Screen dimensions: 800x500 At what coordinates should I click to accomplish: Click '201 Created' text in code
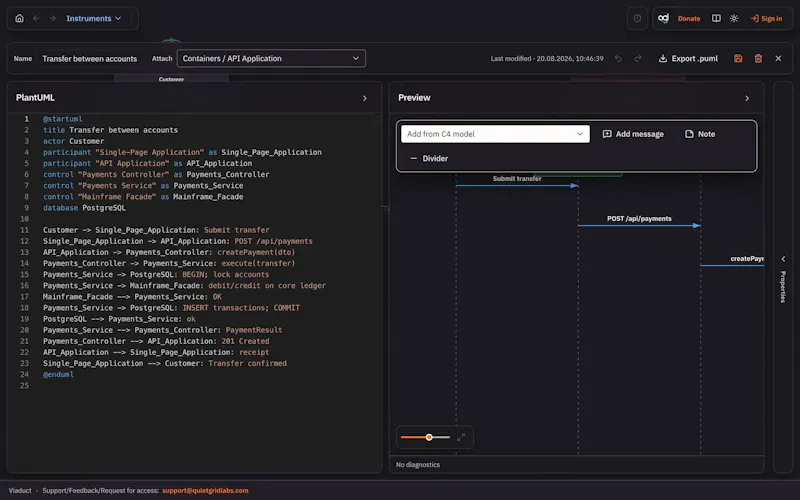245,341
